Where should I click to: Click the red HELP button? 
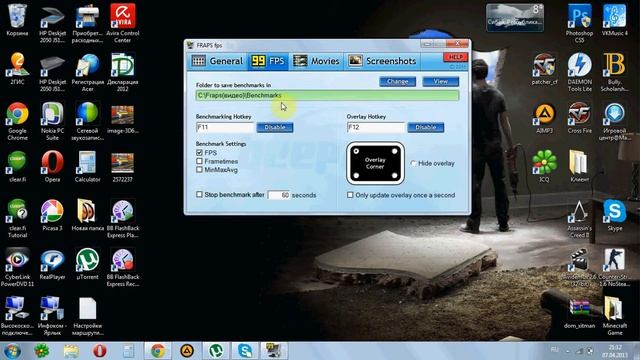[x=456, y=57]
